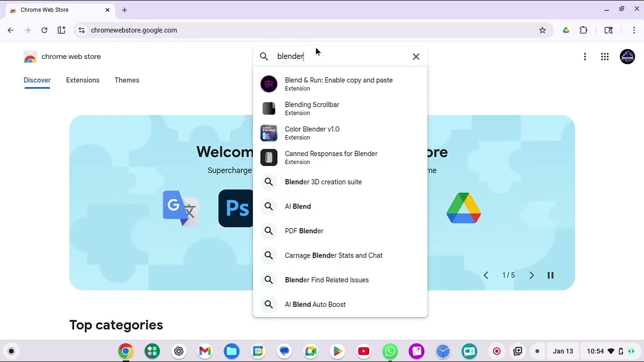
Task: Click the Color Blender extension icon
Action: click(269, 133)
